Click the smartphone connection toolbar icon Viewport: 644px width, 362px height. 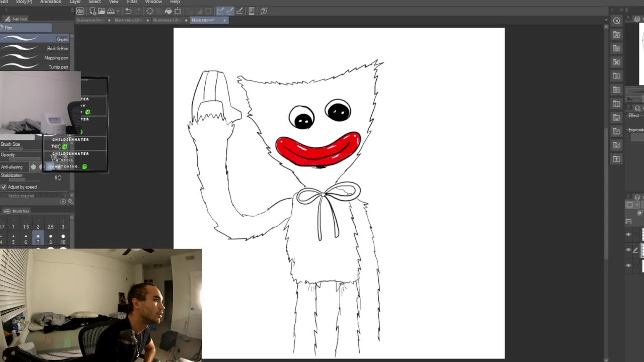(252, 11)
